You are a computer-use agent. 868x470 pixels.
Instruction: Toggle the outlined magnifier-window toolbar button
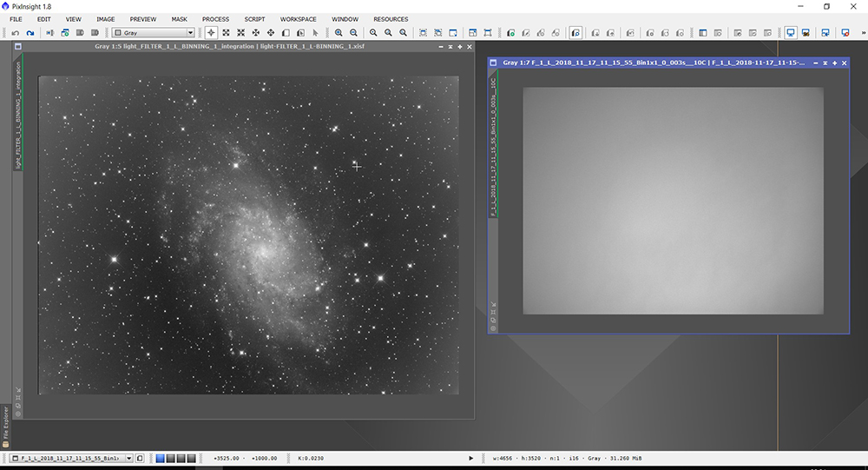click(575, 33)
